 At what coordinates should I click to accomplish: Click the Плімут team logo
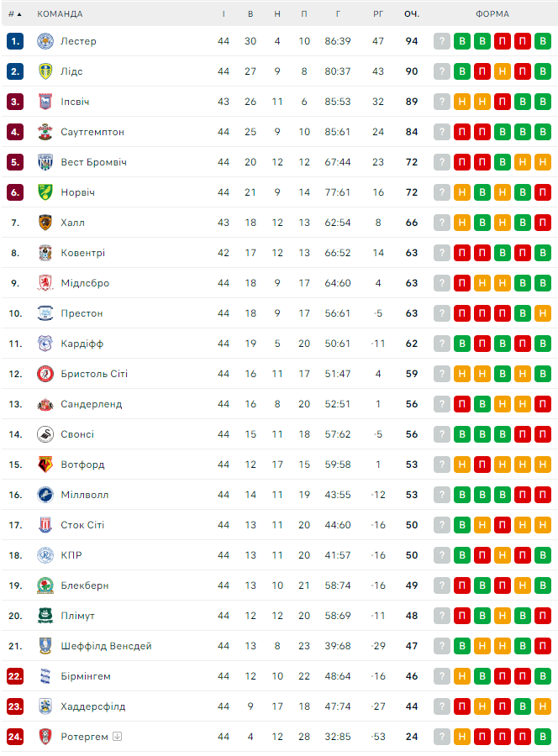45,616
